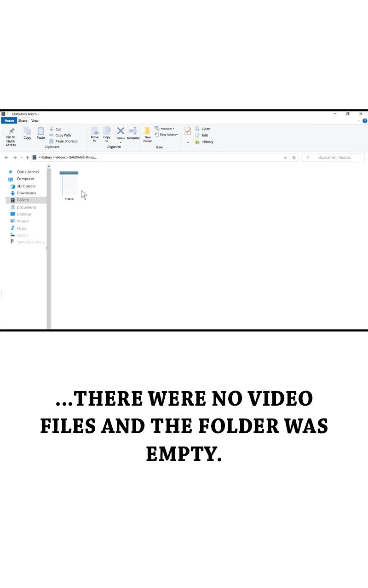Screen dimensions: 368x588
Task: Click the Pin to Quick Access icon
Action: pyautogui.click(x=11, y=131)
